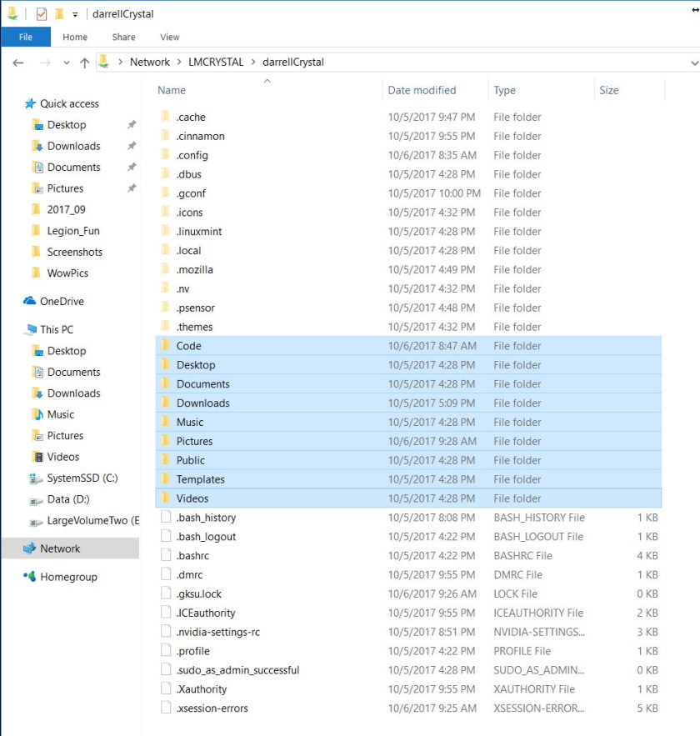Click the SystemSSD (C:) drive icon
Viewport: 700px width, 736px height.
click(x=37, y=478)
